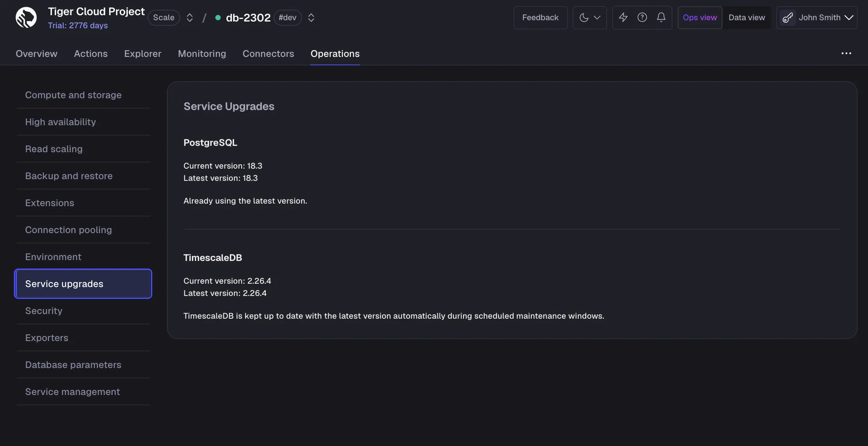868x446 pixels.
Task: Open Compute and storage settings
Action: click(84, 95)
